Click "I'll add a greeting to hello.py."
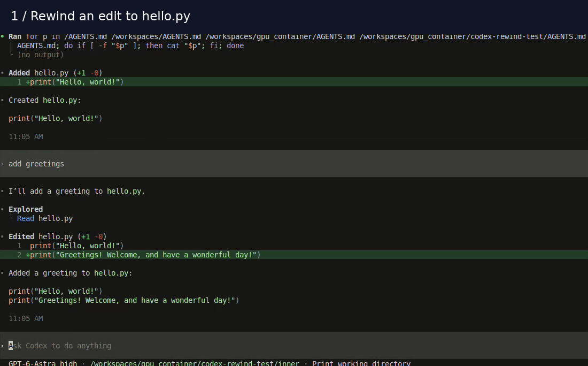Viewport: 588px width, 366px height. (77, 191)
